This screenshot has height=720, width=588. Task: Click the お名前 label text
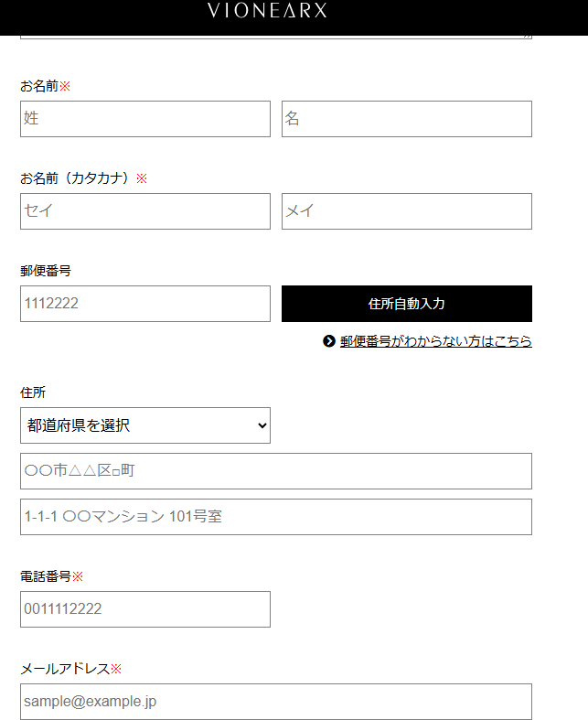click(x=39, y=86)
